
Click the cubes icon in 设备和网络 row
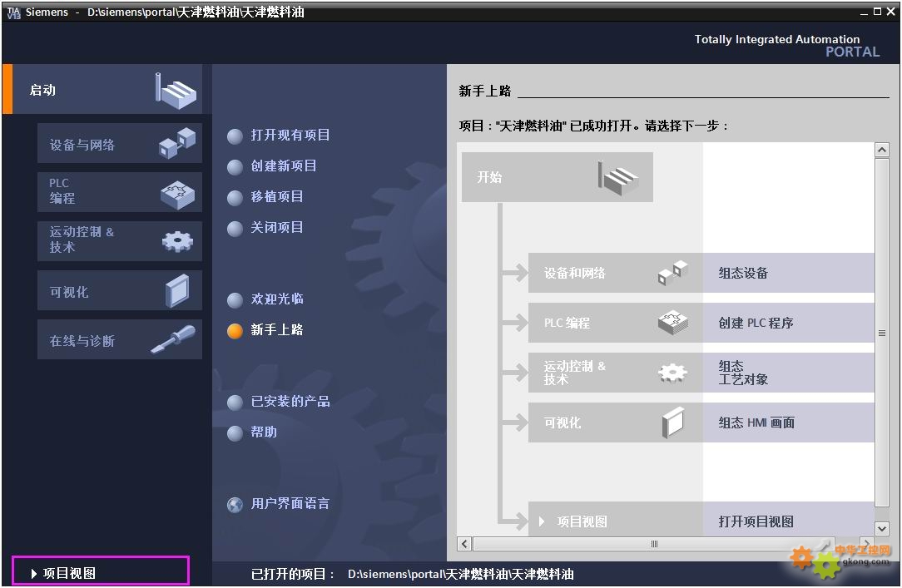672,273
